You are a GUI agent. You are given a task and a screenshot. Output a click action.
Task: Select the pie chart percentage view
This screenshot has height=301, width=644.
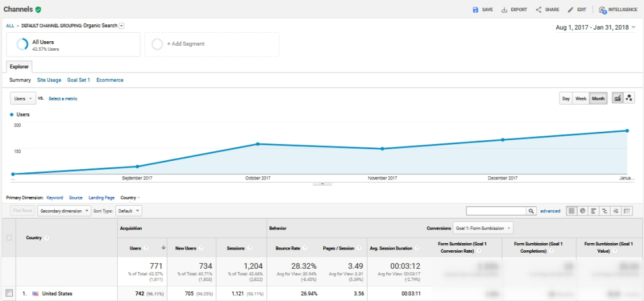pyautogui.click(x=582, y=210)
